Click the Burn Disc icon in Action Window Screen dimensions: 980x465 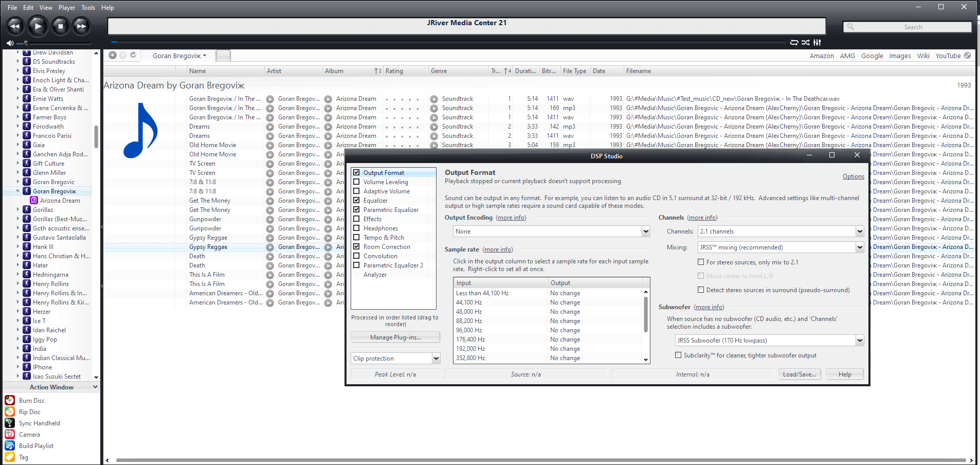coord(10,400)
